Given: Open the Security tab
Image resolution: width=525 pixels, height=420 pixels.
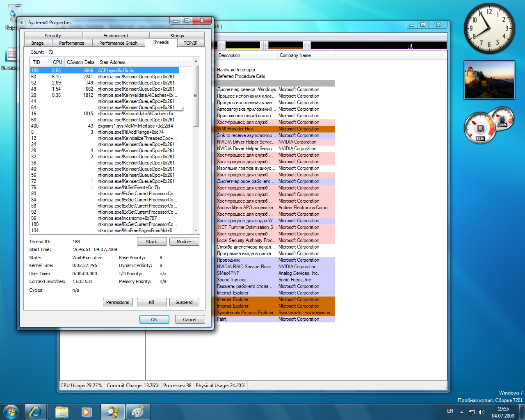Looking at the screenshot, I should (x=53, y=36).
